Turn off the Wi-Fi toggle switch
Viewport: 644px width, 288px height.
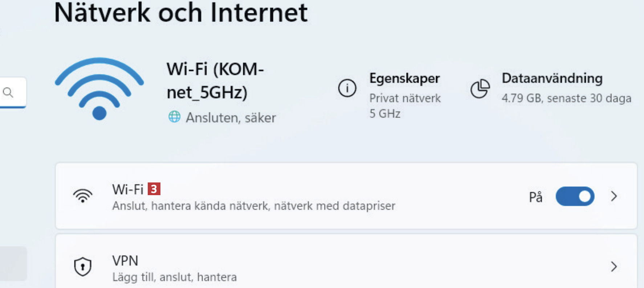pos(575,196)
